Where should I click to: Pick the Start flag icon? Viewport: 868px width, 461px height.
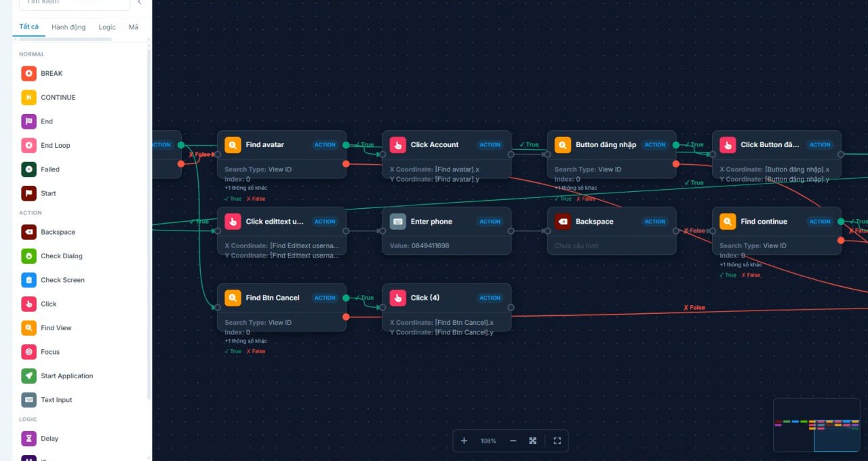coord(28,193)
